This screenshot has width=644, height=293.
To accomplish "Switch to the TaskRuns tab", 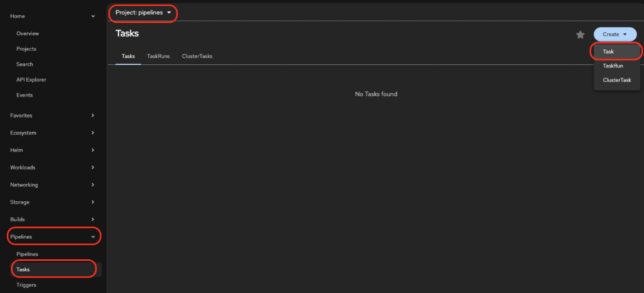I will click(x=158, y=56).
